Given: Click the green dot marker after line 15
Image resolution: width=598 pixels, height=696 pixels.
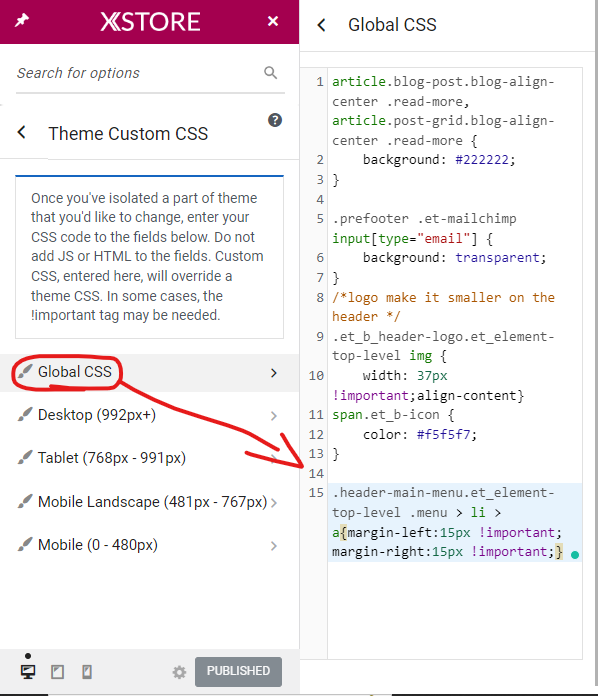Looking at the screenshot, I should coord(575,554).
